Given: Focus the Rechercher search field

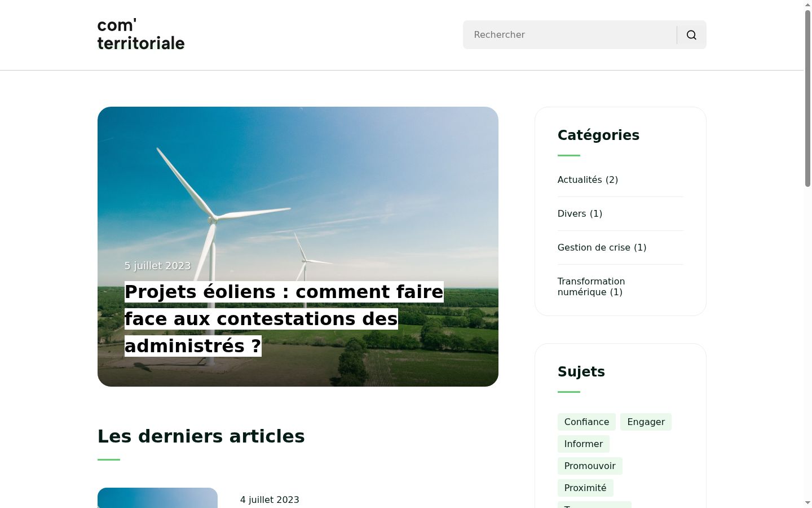Looking at the screenshot, I should click(x=570, y=35).
